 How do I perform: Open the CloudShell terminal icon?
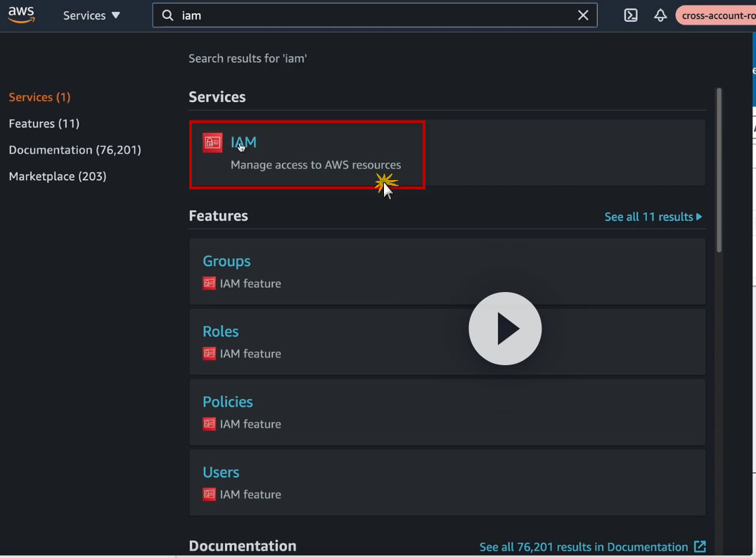(x=631, y=15)
